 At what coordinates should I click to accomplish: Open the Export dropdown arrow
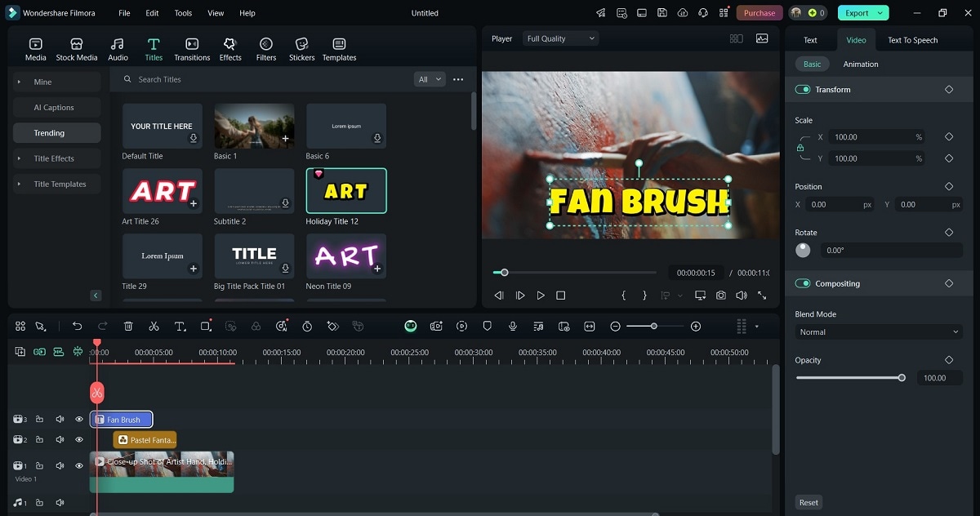click(x=880, y=13)
